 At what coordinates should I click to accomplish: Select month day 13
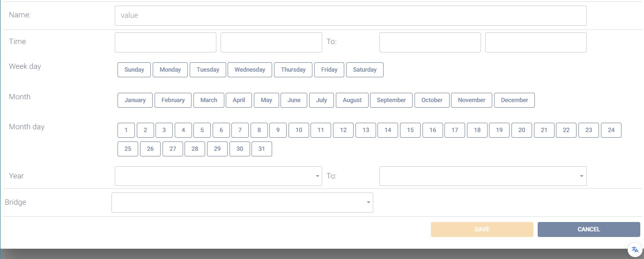click(366, 130)
